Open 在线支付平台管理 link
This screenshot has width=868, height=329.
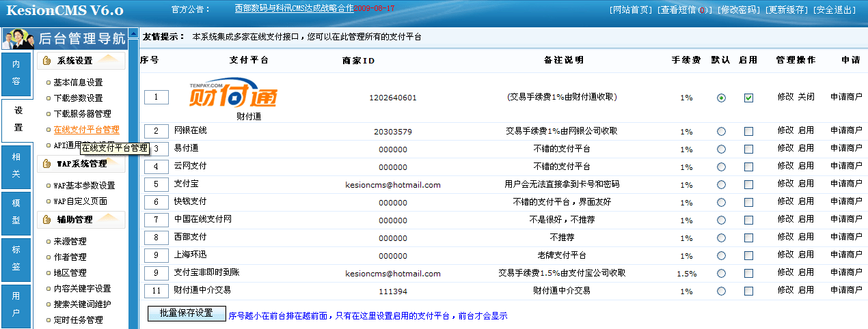tap(86, 130)
